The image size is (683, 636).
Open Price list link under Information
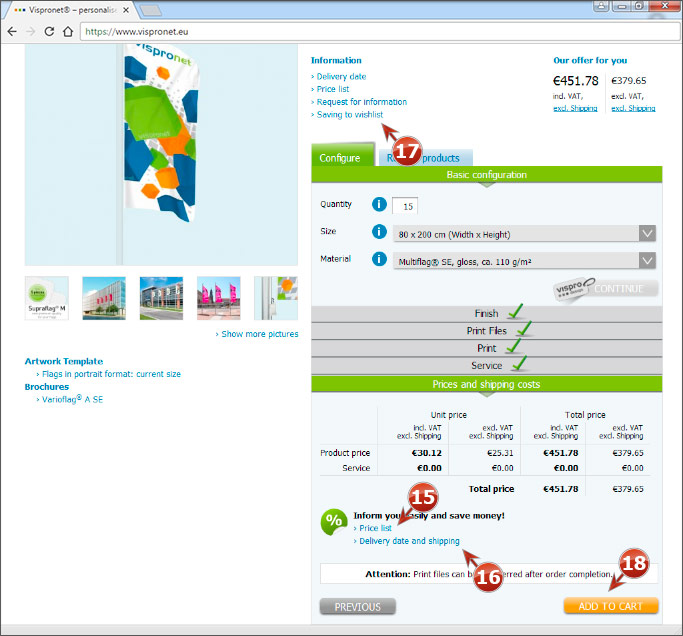pyautogui.click(x=333, y=89)
